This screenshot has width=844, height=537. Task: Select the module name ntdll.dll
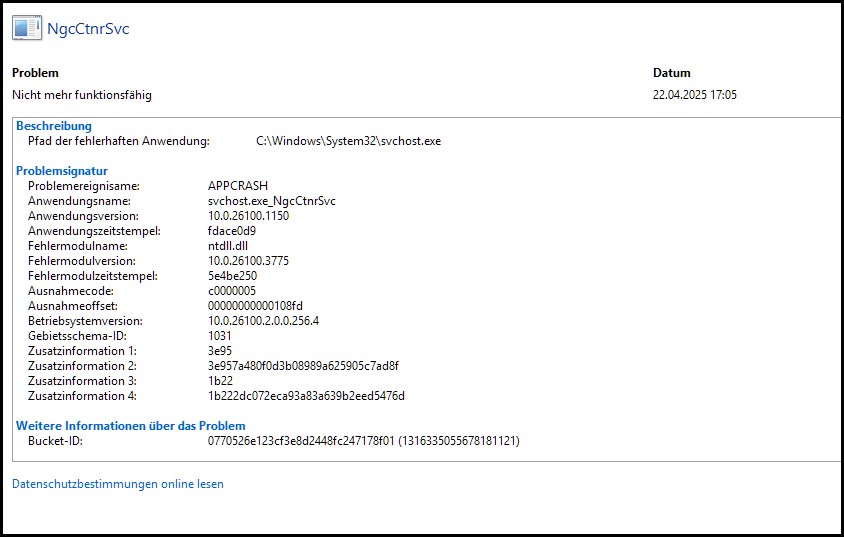[228, 246]
